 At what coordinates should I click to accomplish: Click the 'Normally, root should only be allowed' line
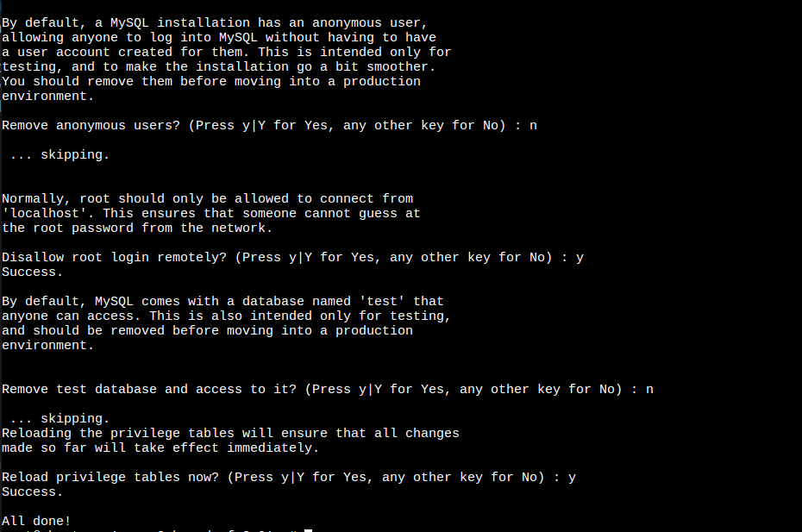(x=207, y=198)
